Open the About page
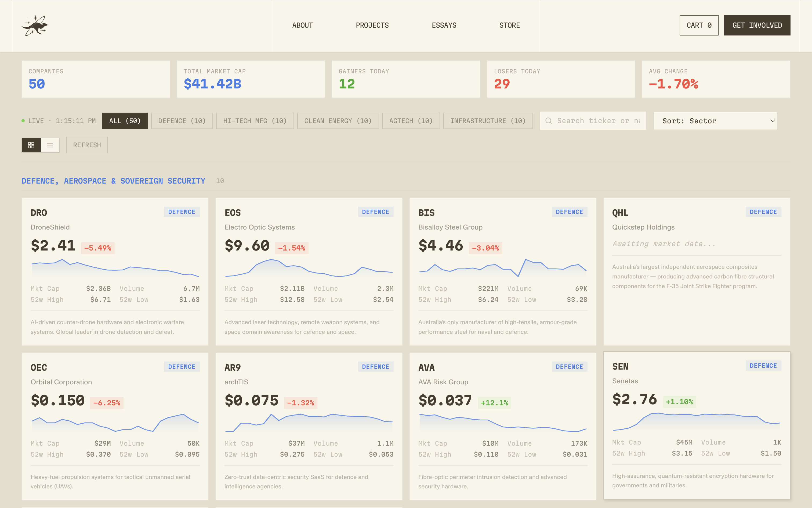Image resolution: width=812 pixels, height=508 pixels. point(302,25)
